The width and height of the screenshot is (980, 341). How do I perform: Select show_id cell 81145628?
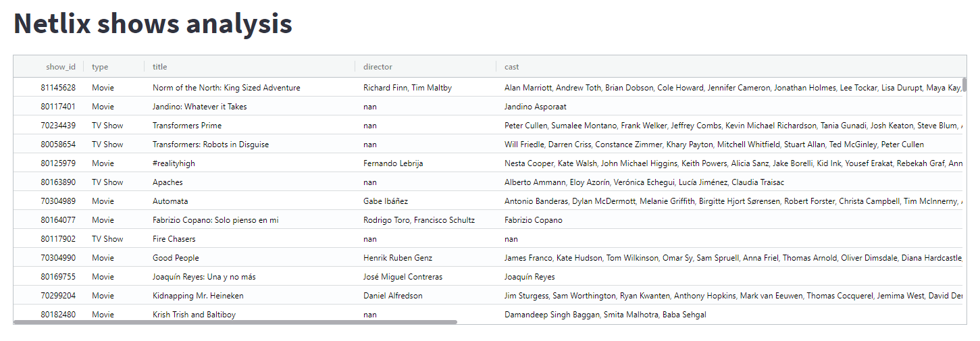click(49, 88)
